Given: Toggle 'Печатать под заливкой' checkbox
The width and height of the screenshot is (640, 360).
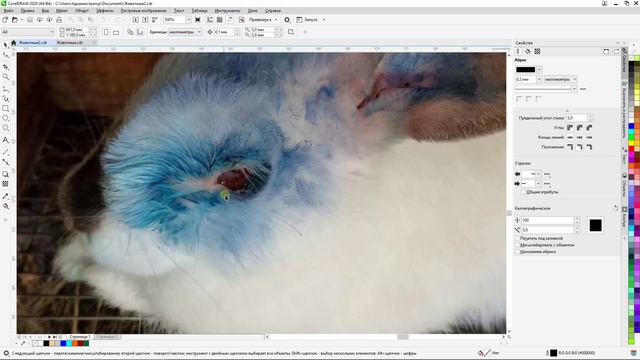Looking at the screenshot, I should pos(517,238).
